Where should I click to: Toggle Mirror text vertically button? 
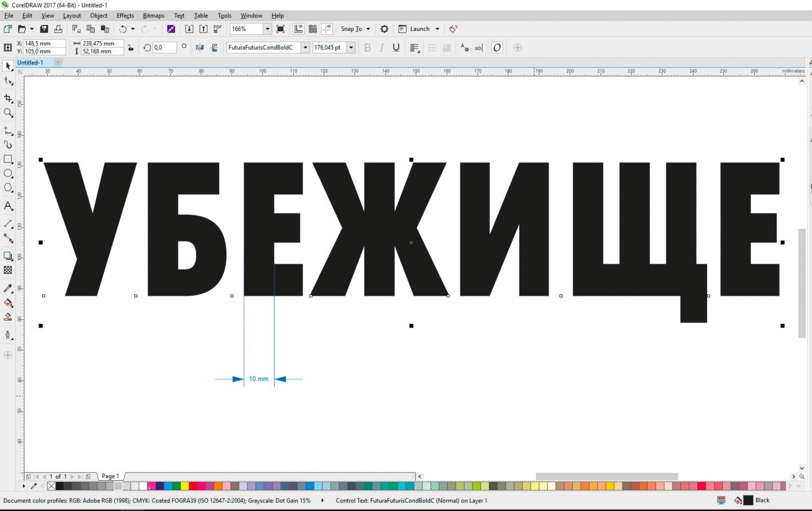(214, 48)
